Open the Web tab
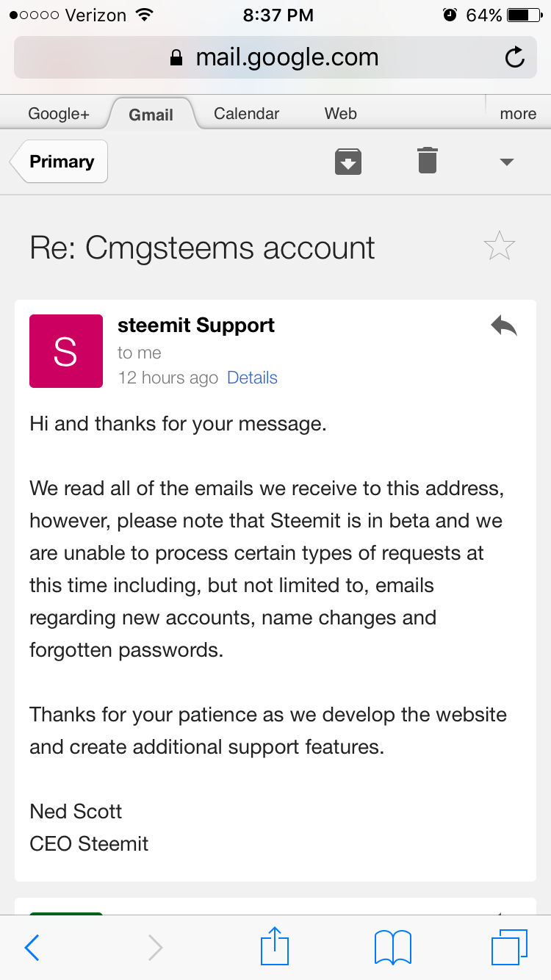This screenshot has height=980, width=551. point(341,113)
